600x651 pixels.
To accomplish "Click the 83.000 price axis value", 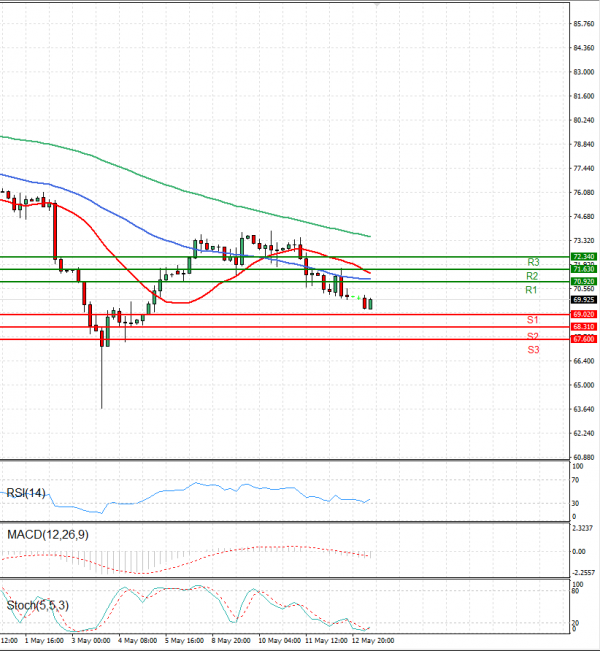I will point(584,72).
